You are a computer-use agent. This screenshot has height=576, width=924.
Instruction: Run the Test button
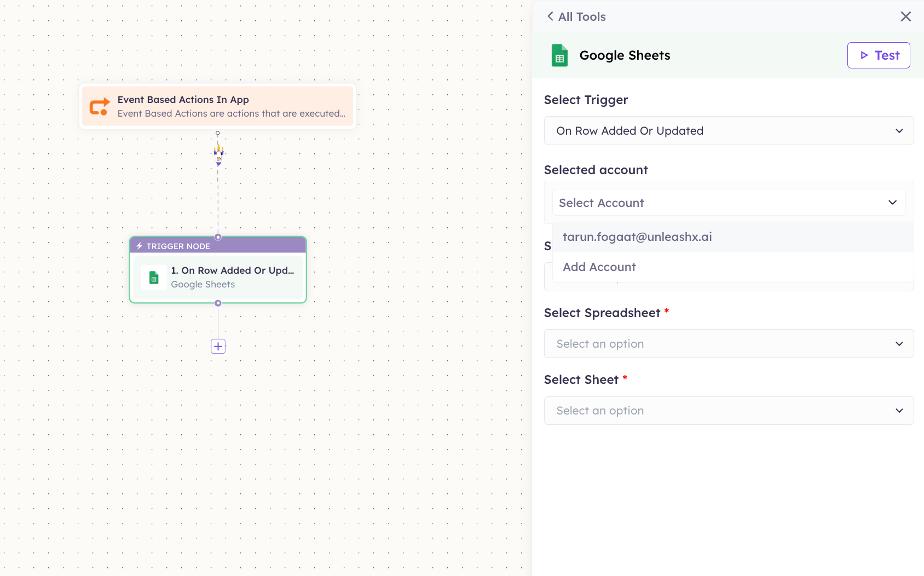879,55
